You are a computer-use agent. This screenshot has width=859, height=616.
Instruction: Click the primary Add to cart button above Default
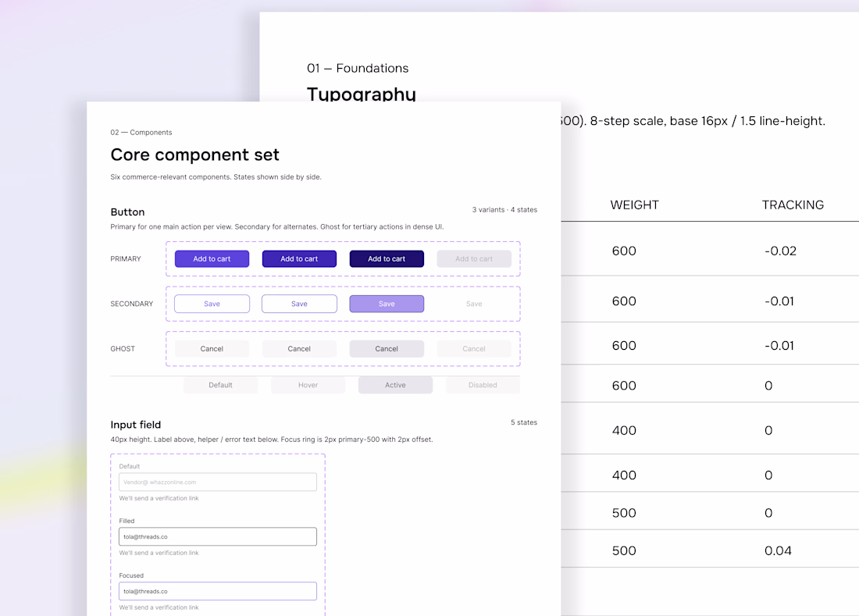212,258
